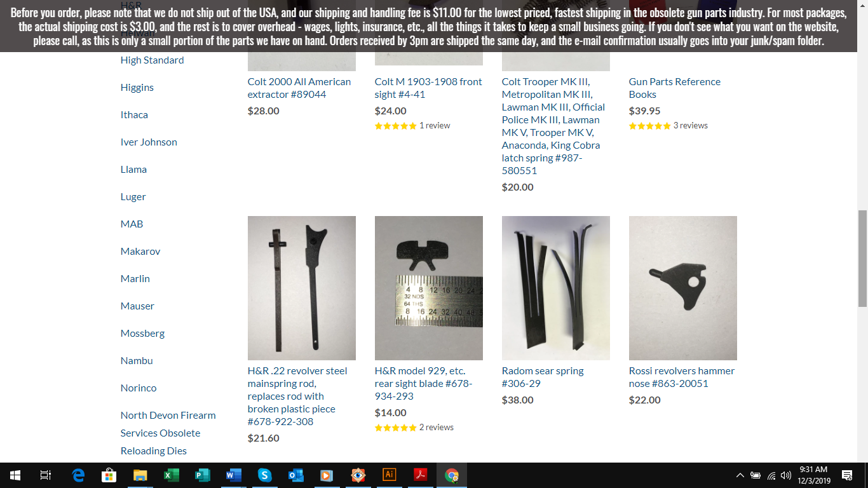Screen dimensions: 868x488
Task: Open the volume control in system tray
Action: pyautogui.click(x=786, y=475)
